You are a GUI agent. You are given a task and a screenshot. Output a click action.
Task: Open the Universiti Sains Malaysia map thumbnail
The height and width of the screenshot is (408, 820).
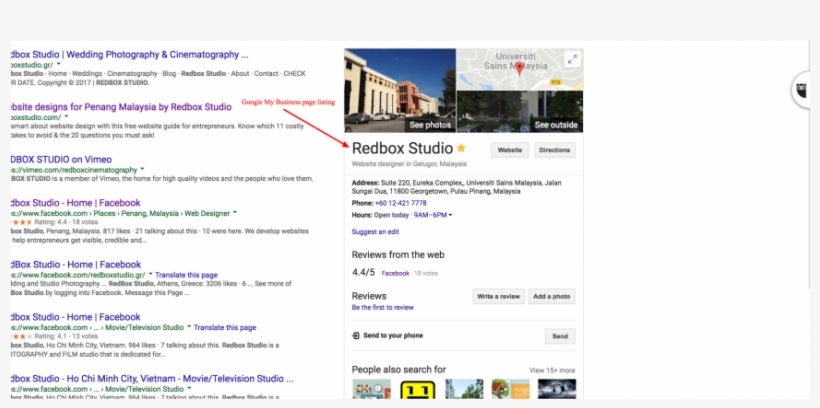click(520, 69)
